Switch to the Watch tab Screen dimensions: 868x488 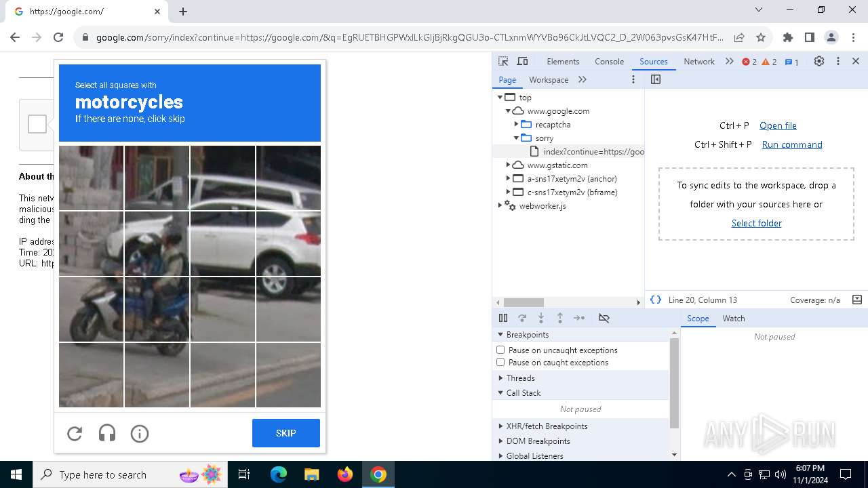[x=734, y=318]
